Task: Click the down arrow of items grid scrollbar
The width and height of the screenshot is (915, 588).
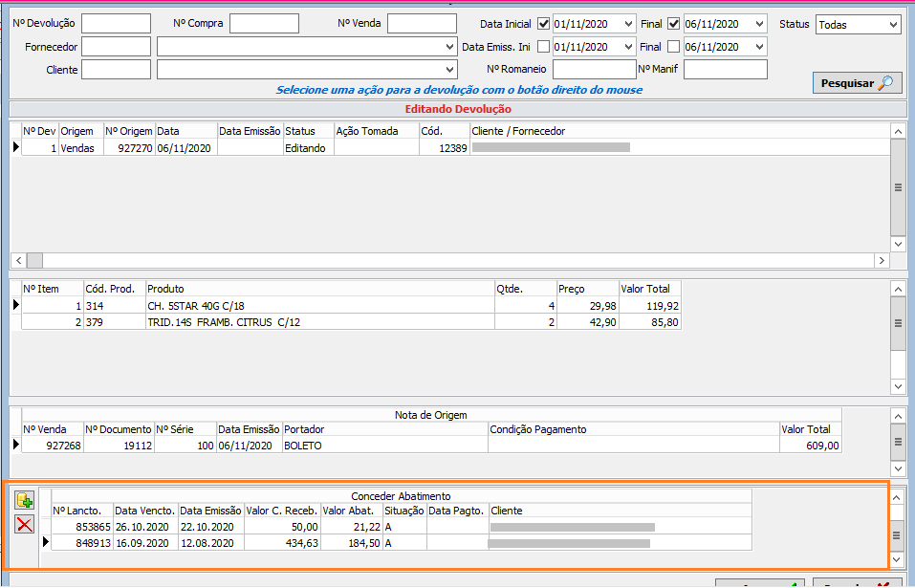Action: tap(898, 386)
